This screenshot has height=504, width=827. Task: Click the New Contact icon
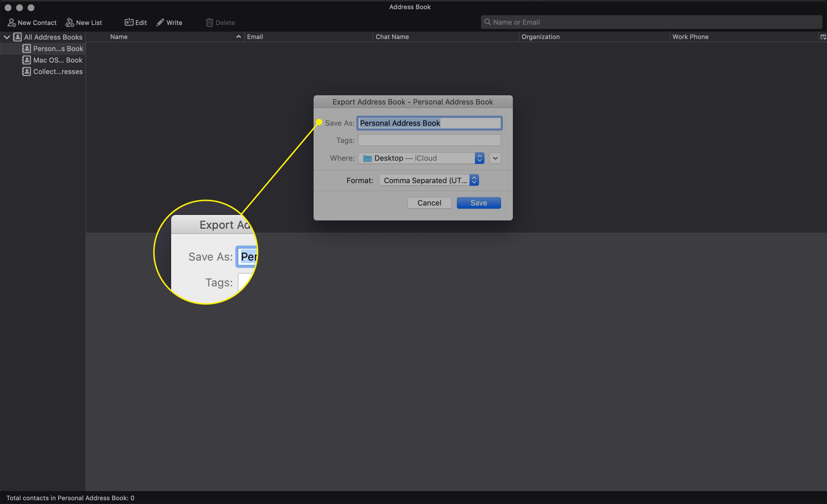(11, 22)
